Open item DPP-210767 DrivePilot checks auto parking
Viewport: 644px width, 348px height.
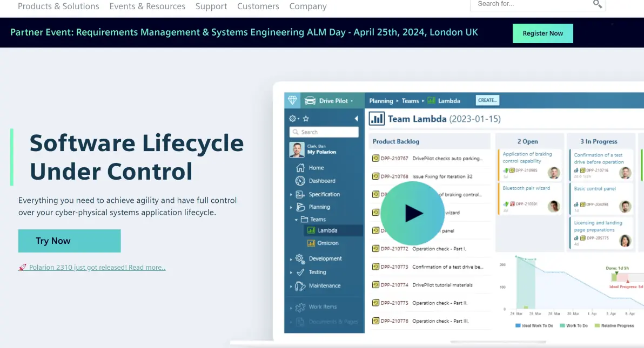point(427,159)
